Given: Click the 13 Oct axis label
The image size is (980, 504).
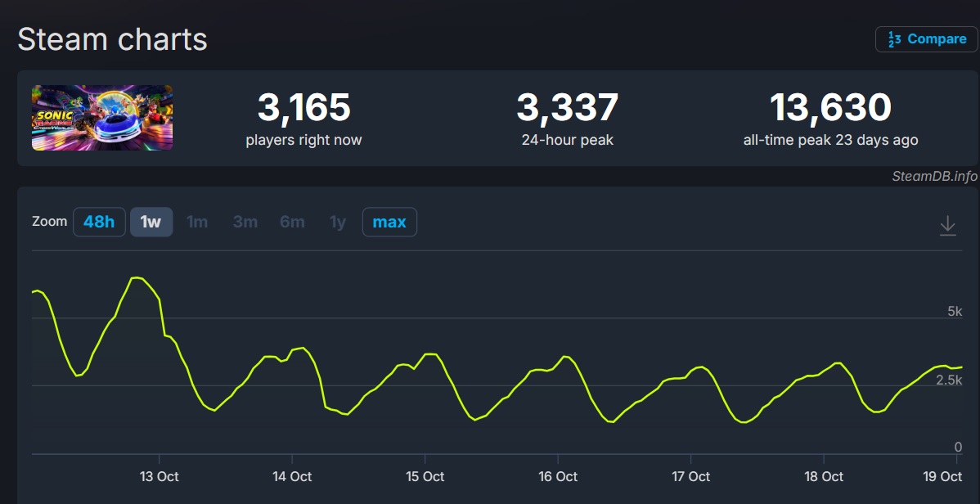Looking at the screenshot, I should (x=159, y=476).
